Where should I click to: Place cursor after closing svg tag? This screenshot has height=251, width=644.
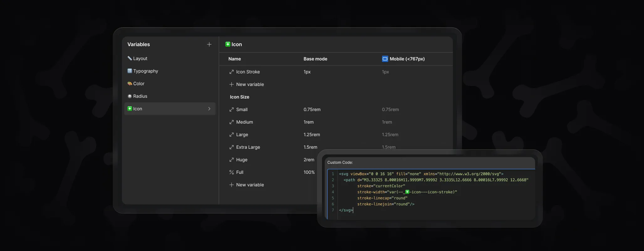coord(353,210)
